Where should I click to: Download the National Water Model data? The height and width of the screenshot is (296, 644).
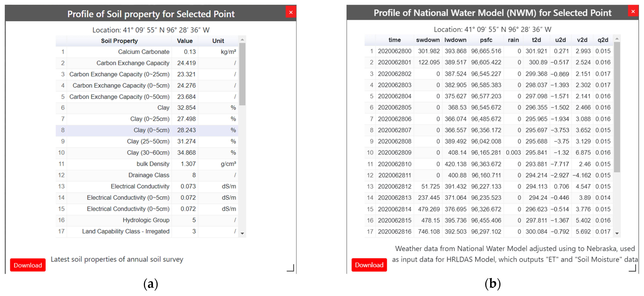[369, 265]
